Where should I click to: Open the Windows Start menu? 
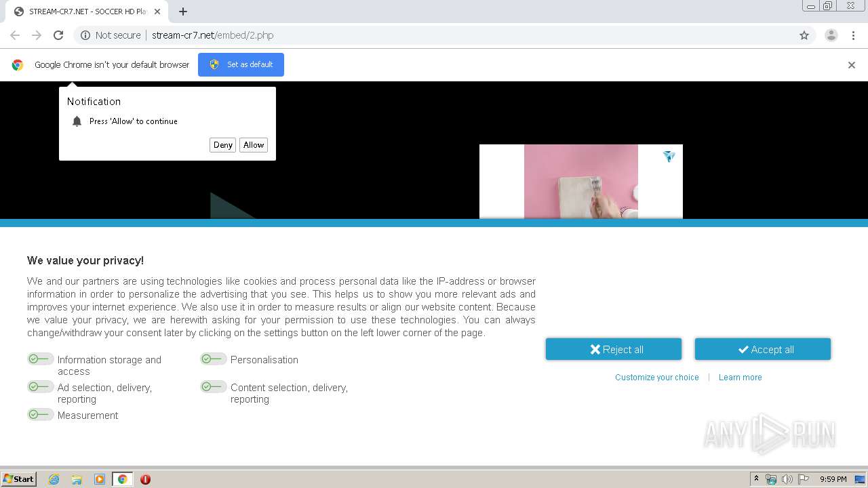coord(19,479)
